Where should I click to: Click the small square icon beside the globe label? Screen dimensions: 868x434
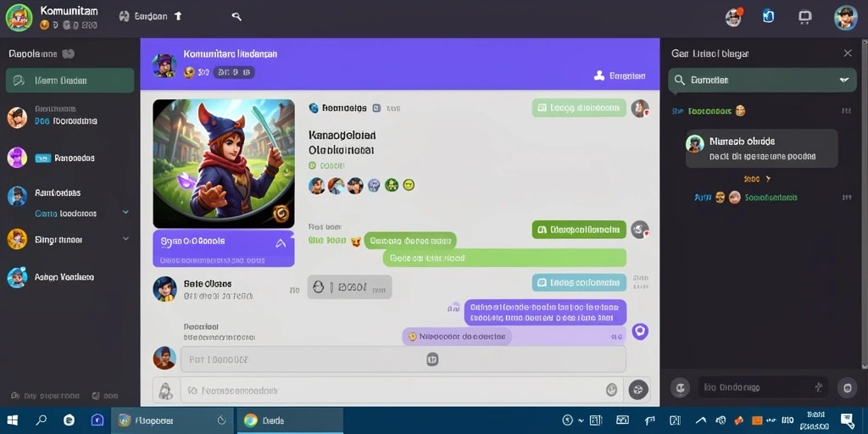pyautogui.click(x=376, y=108)
